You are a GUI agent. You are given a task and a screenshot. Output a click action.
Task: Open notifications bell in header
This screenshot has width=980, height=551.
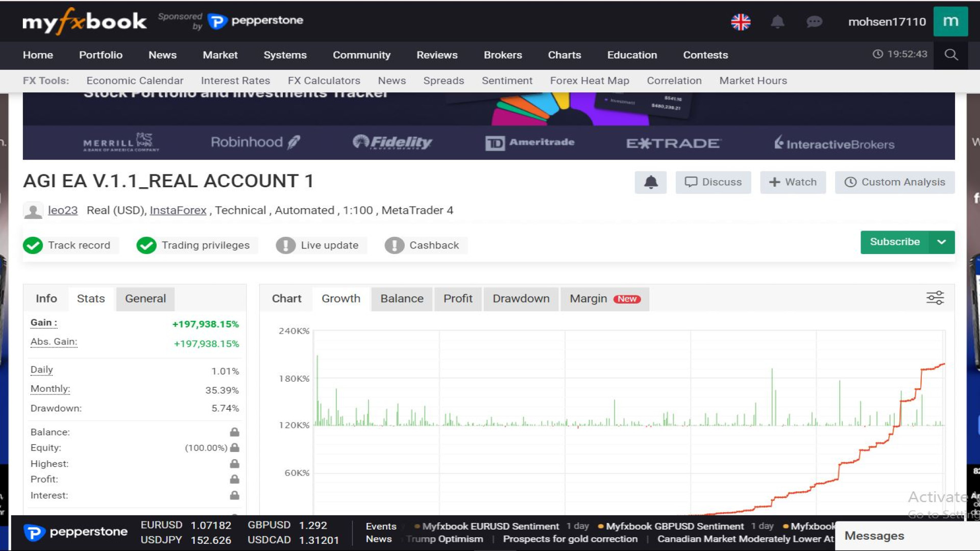click(x=777, y=22)
